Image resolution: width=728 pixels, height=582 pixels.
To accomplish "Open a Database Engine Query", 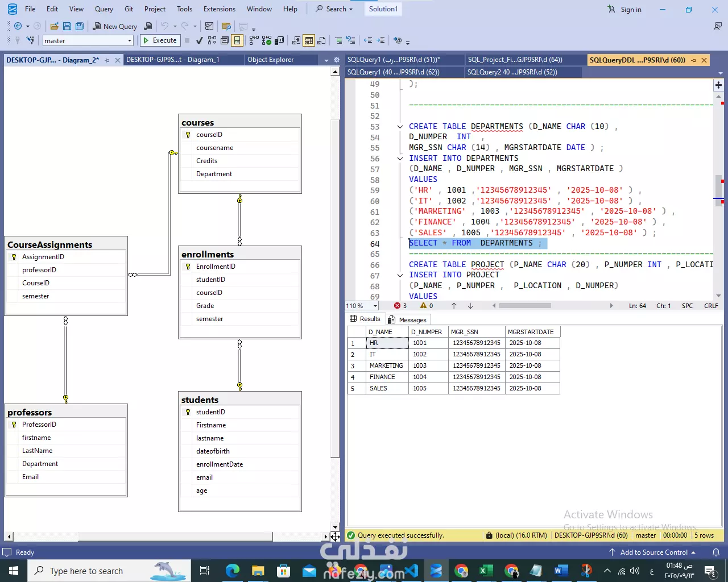I will pos(148,26).
